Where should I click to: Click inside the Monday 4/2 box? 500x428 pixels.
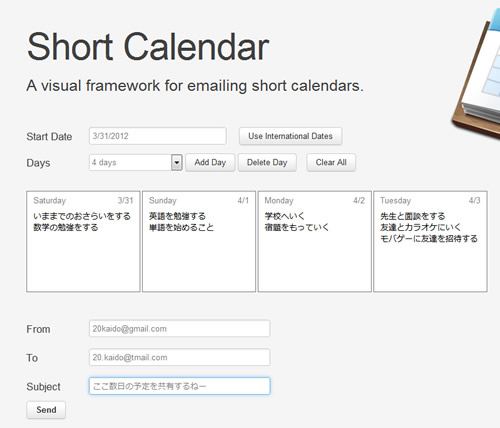point(315,242)
